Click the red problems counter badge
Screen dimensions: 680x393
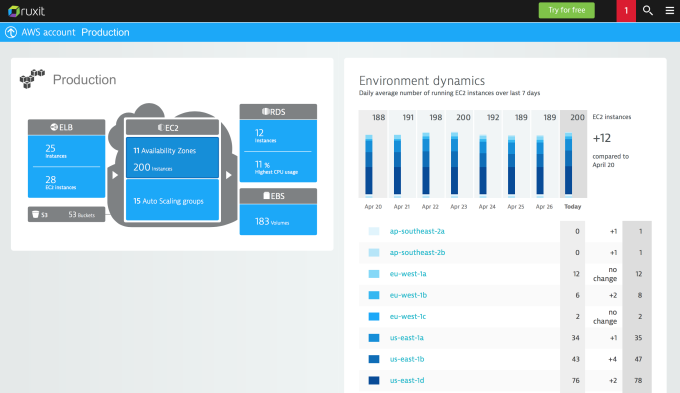(x=626, y=11)
